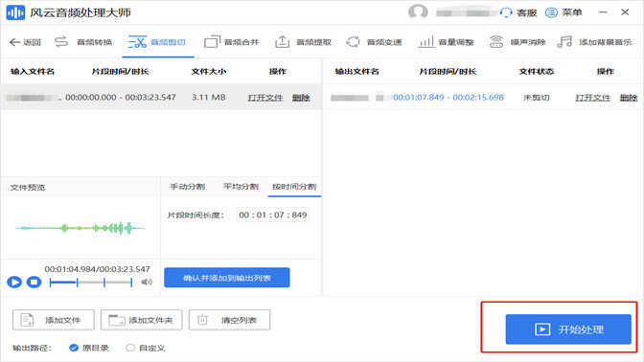The image size is (644, 362).
Task: Open the 音量调整 volume adjust tool
Action: [x=446, y=42]
